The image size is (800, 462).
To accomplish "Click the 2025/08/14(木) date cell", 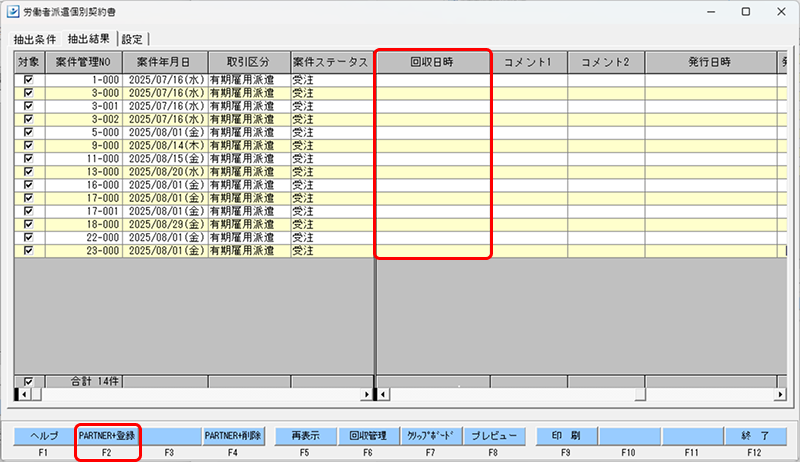I will pos(165,145).
